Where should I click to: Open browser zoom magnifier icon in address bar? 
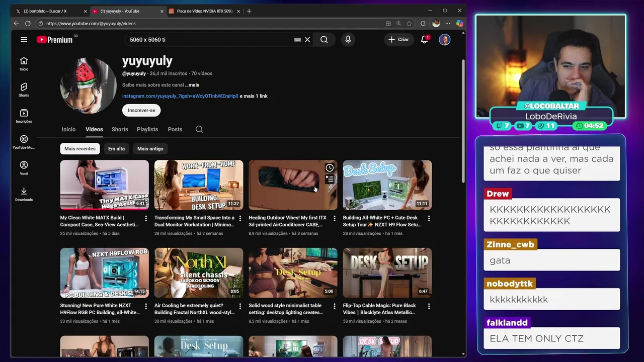(x=398, y=23)
